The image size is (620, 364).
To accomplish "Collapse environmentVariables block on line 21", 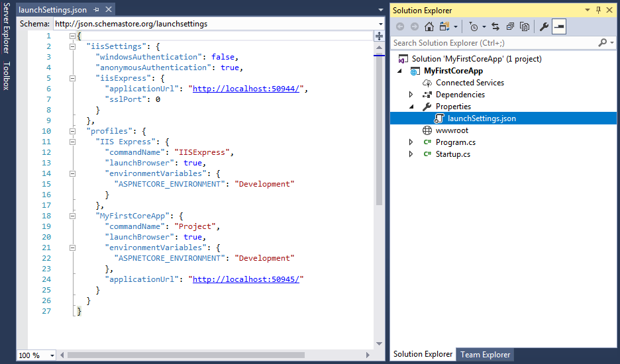I will point(72,248).
